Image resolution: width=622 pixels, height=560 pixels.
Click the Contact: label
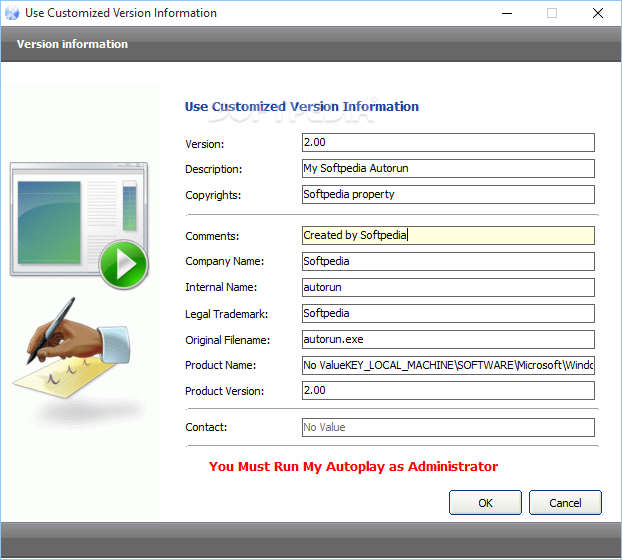[x=206, y=427]
